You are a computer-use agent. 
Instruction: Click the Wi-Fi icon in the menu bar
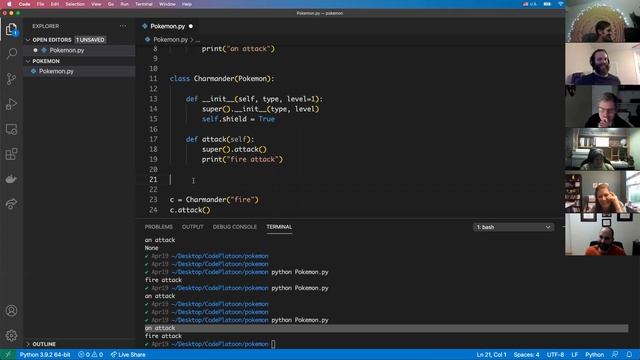tap(560, 4)
